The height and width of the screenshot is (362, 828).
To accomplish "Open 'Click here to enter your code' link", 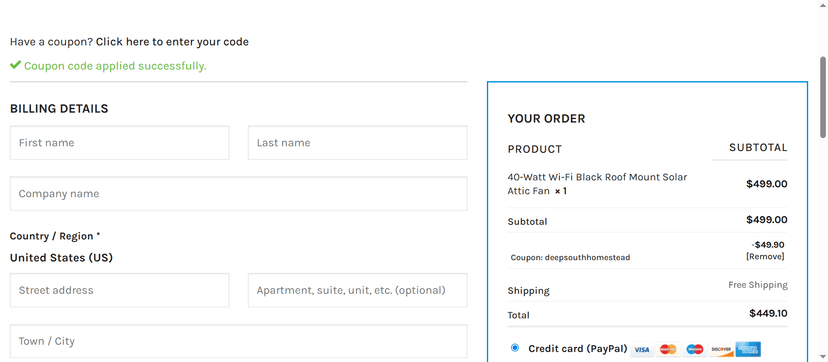I will click(172, 41).
